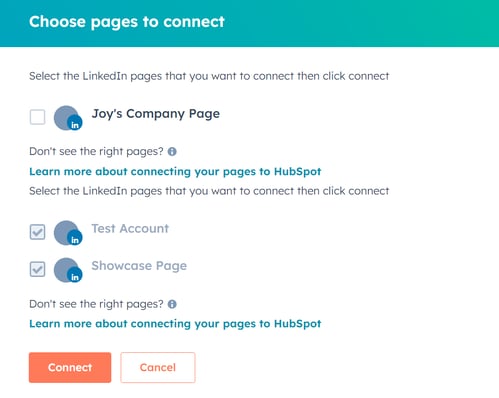Image resolution: width=499 pixels, height=398 pixels.
Task: Click the lower info icon beside "Don't see the right pages?"
Action: tap(172, 304)
